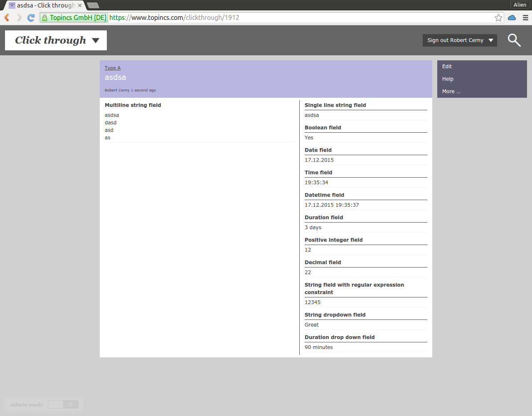Open a new browser tab
532x416 pixels.
(93, 5)
